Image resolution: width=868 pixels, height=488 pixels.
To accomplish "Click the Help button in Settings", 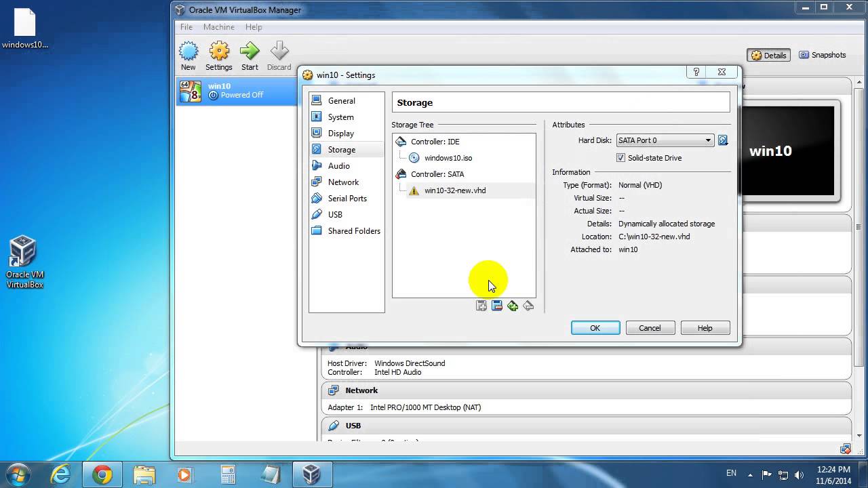I will point(705,328).
